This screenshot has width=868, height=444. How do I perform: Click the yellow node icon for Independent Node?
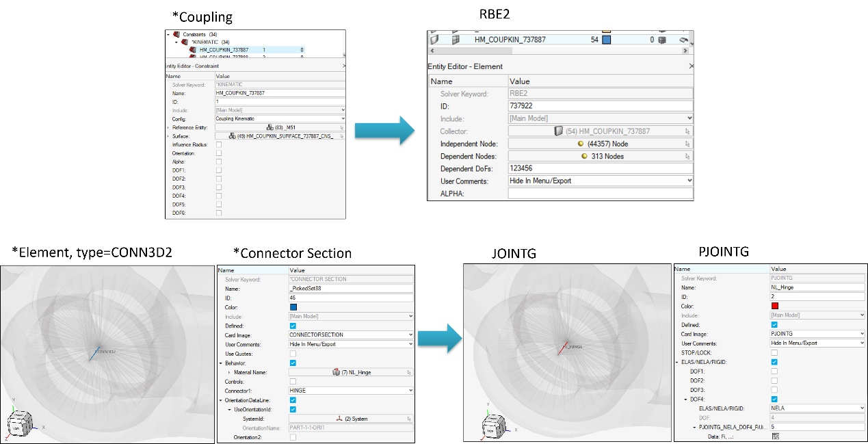[581, 144]
